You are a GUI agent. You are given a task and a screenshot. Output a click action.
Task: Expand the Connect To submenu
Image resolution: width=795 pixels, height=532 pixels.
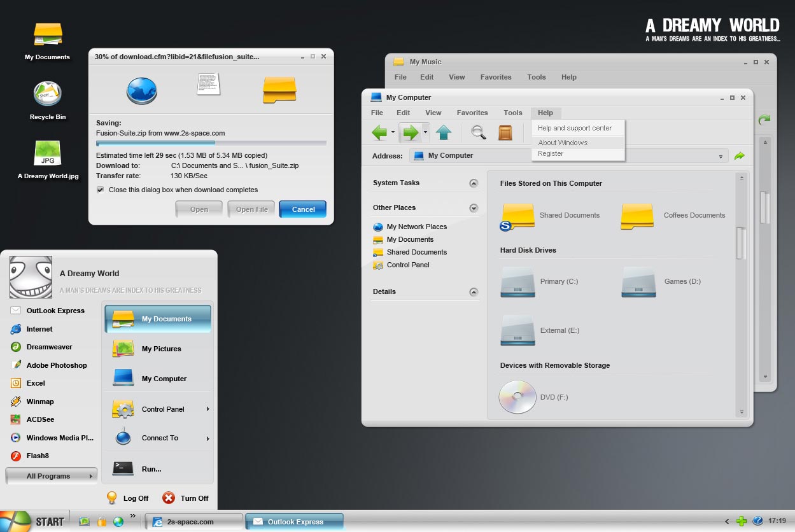point(208,438)
